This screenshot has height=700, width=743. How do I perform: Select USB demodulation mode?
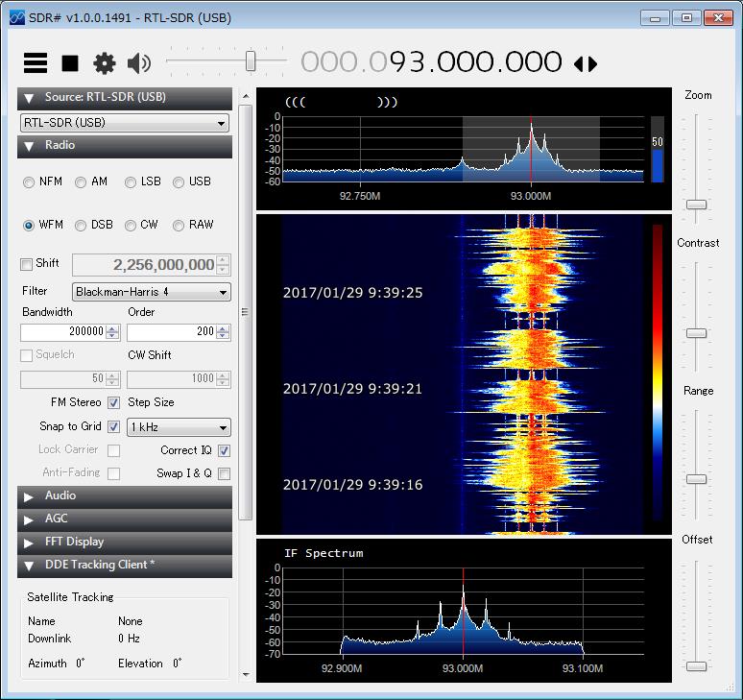179,182
